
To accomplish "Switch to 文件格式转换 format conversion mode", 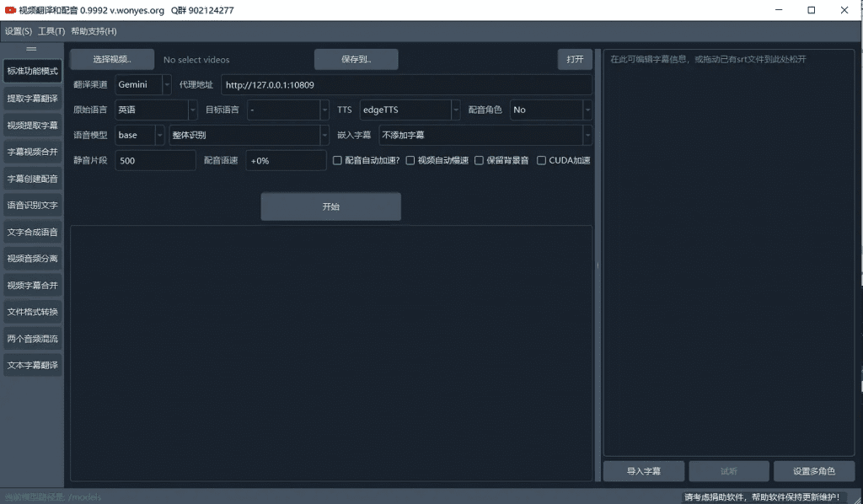I will (x=32, y=312).
